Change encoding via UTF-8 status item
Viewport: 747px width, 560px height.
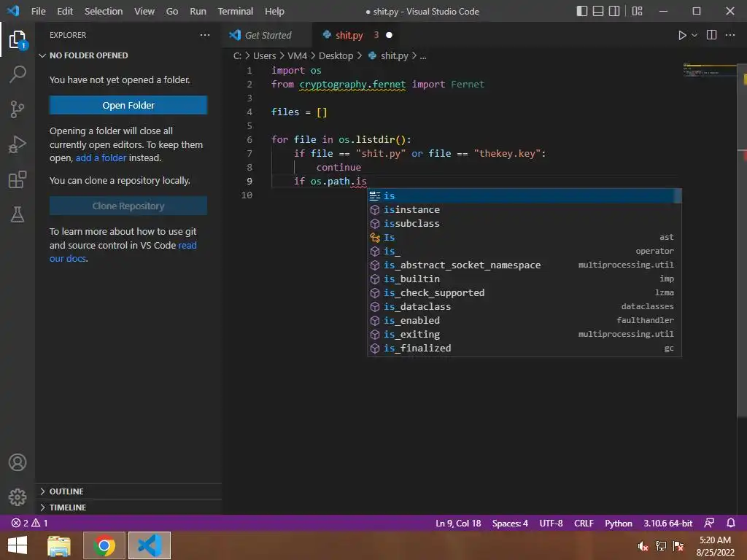point(551,523)
